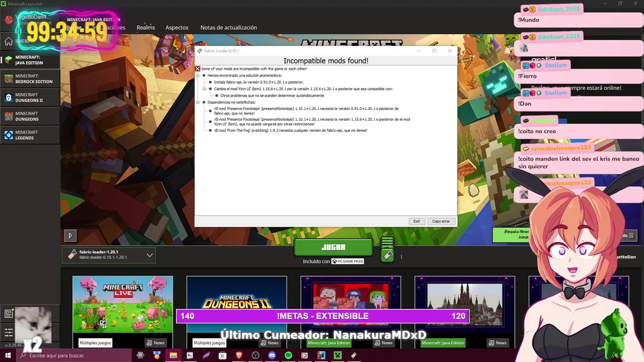The height and width of the screenshot is (362, 644).
Task: Click the Minecraft Legends game icon
Action: [x=9, y=135]
